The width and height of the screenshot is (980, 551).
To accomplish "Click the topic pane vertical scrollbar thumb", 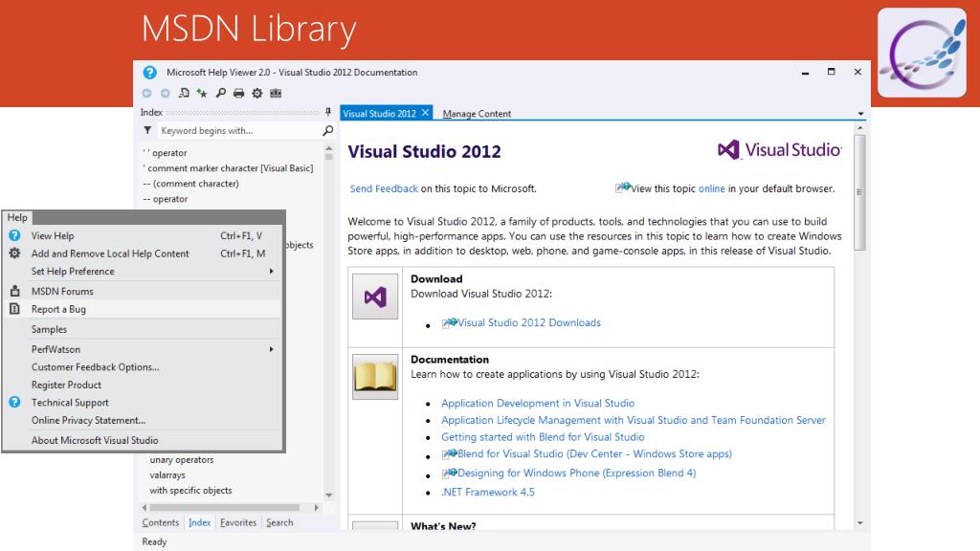I will click(860, 192).
